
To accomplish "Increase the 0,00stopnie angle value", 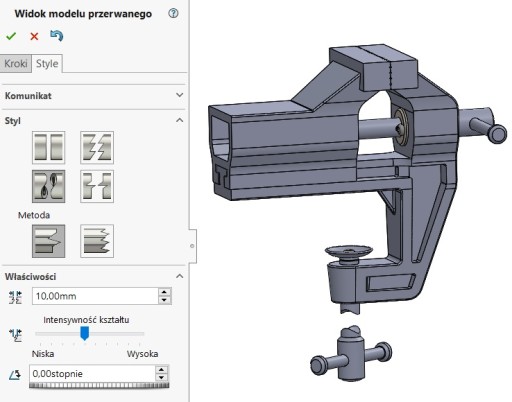I will (162, 370).
